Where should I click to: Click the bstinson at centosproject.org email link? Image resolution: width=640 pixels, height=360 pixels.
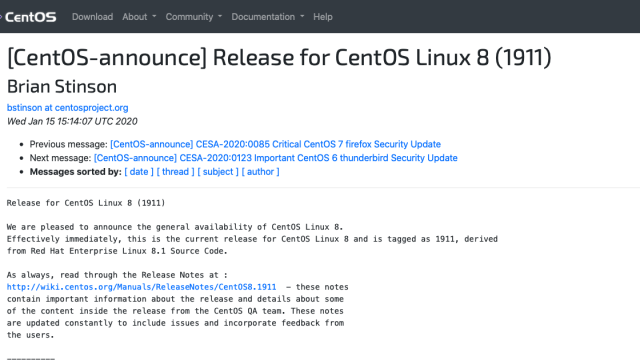click(67, 108)
